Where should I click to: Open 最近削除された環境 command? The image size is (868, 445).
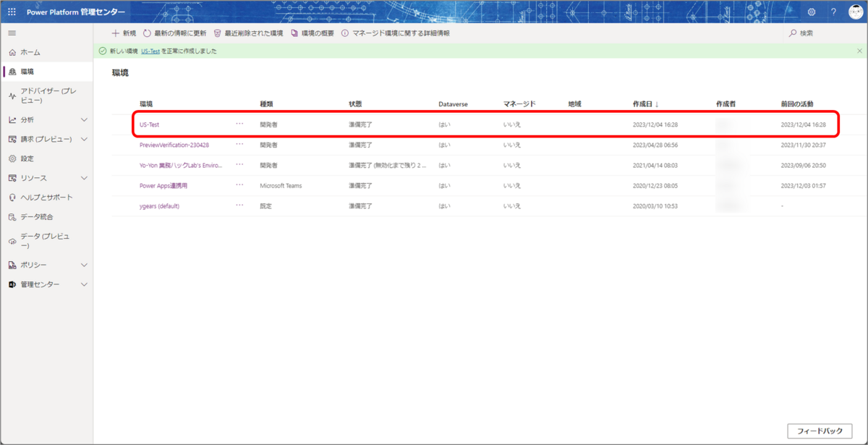coord(248,33)
